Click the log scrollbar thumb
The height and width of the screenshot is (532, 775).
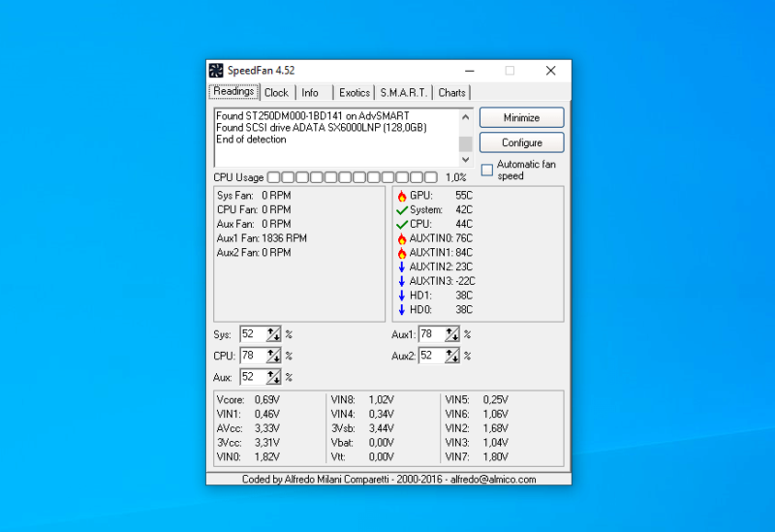point(465,143)
